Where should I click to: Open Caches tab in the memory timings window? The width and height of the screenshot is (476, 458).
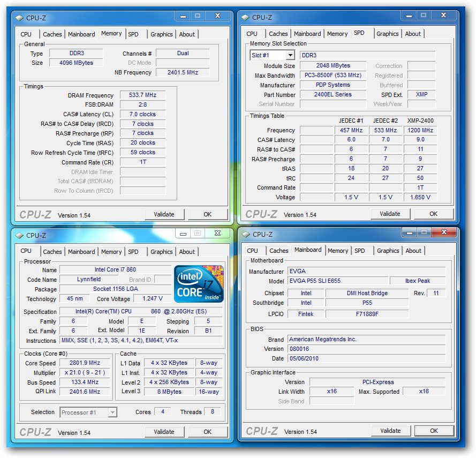coord(52,34)
